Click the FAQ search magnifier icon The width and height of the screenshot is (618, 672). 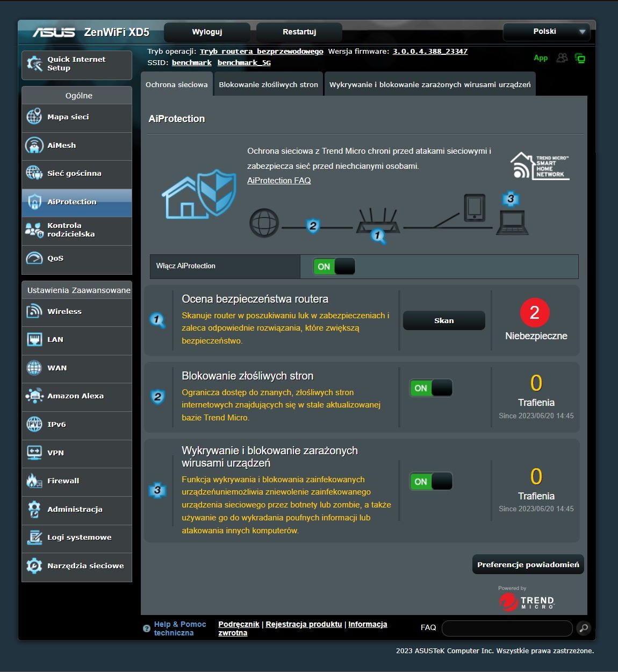tap(584, 627)
